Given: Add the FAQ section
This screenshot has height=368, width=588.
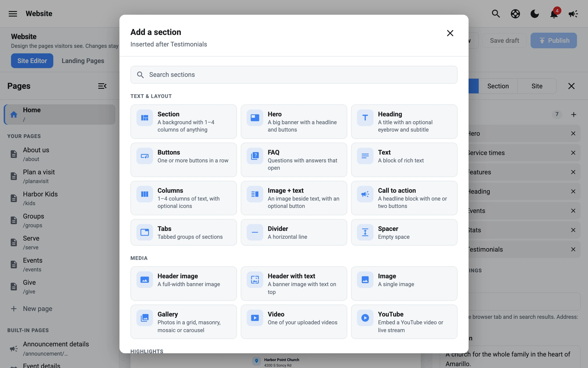Looking at the screenshot, I should 294,160.
